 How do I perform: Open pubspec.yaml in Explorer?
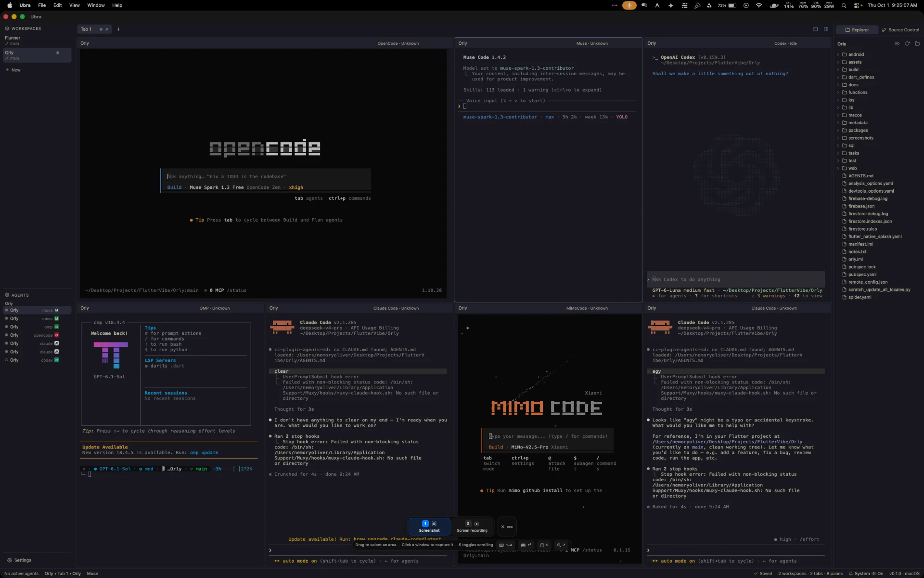pos(862,275)
